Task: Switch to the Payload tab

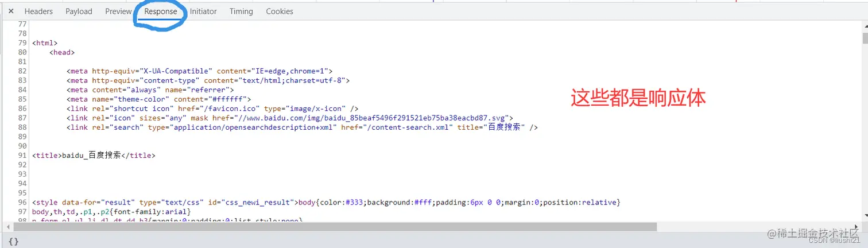Action: pyautogui.click(x=79, y=11)
